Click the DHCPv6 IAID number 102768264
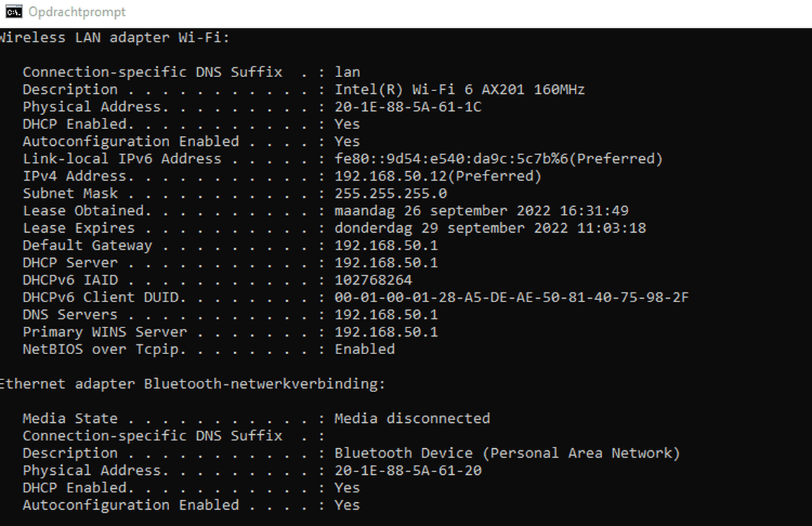The width and height of the screenshot is (812, 526). (373, 280)
